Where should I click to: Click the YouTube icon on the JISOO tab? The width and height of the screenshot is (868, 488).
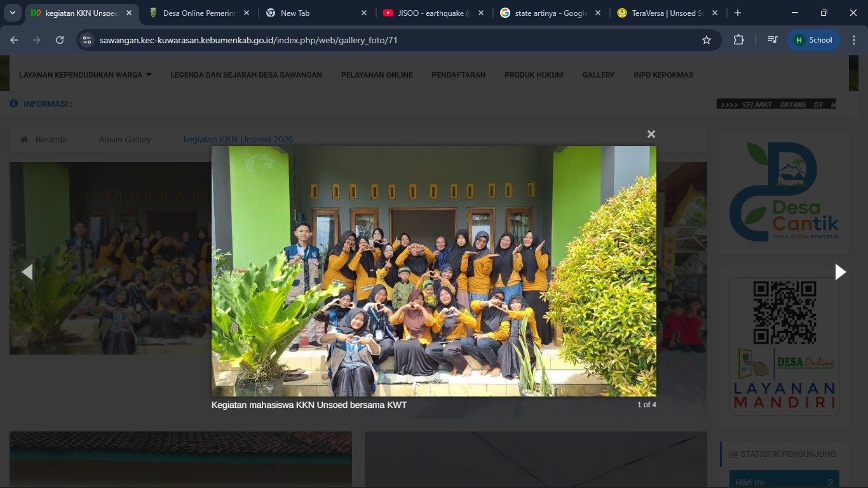388,12
